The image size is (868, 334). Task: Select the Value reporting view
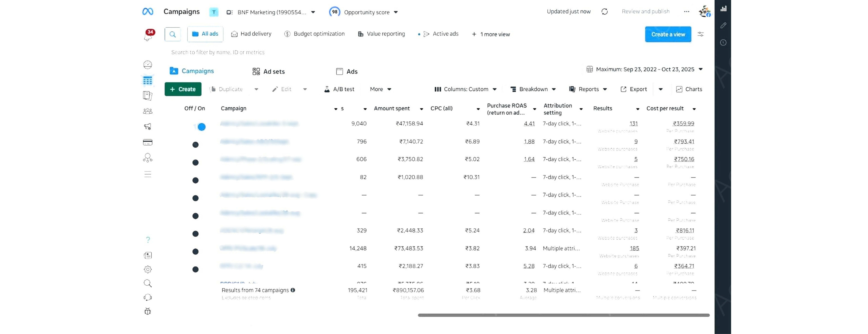[381, 34]
